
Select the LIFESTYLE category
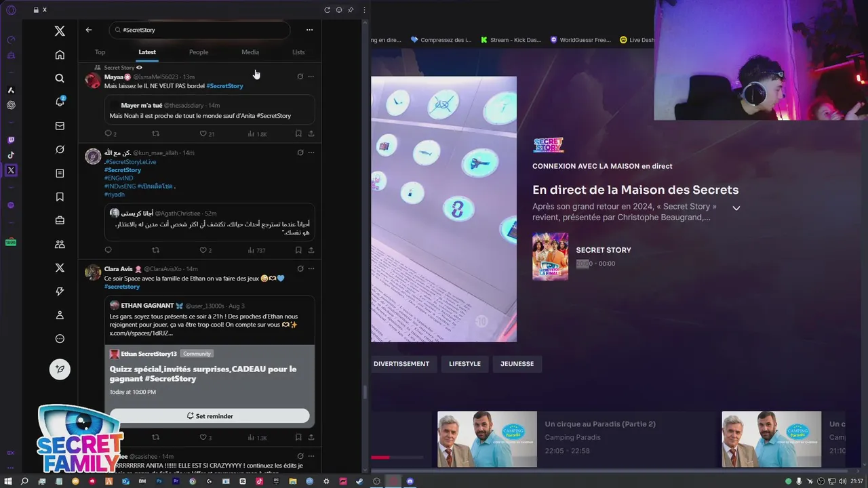click(465, 364)
